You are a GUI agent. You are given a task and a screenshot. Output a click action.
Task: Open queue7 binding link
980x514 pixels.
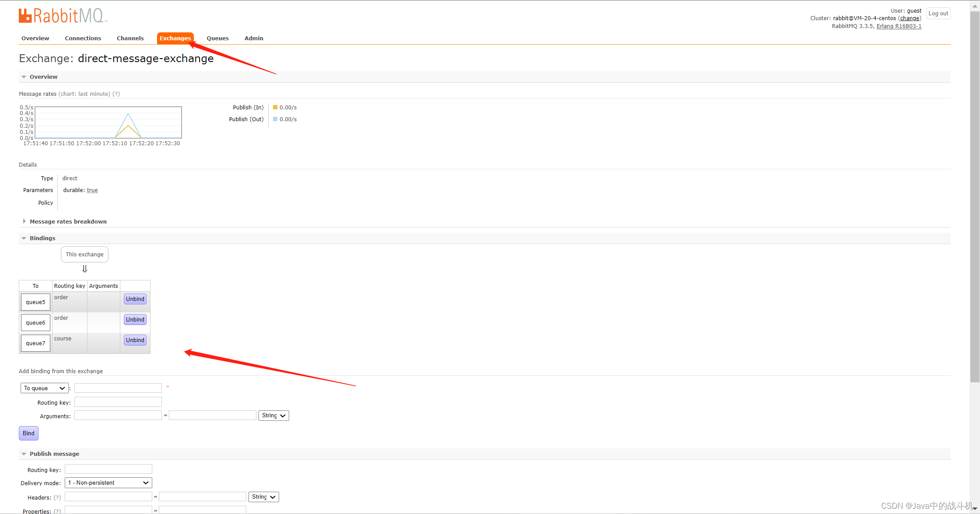[35, 343]
